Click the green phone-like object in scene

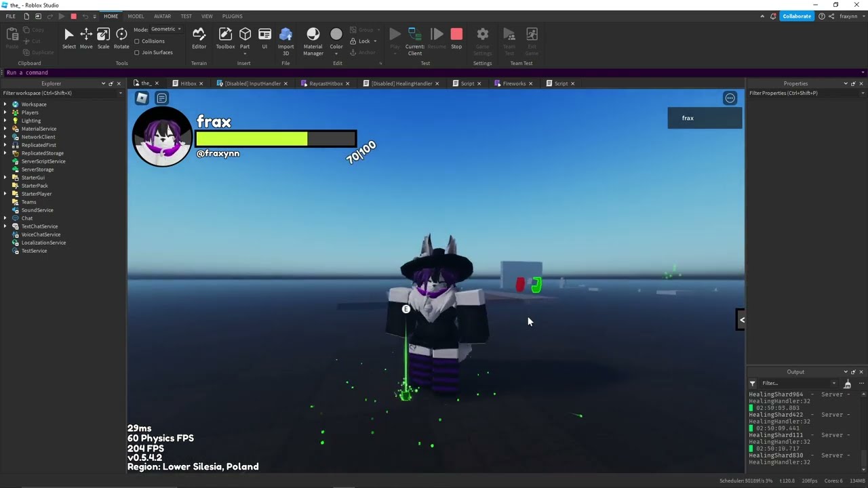[x=536, y=285]
